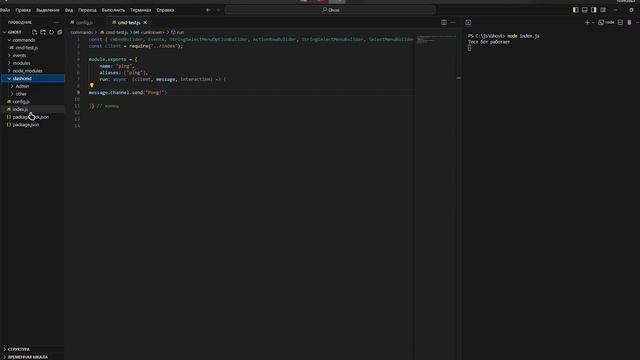Viewport: 640px width, 360px height.
Task: Expand the Admin subfolder
Action: tap(32, 86)
